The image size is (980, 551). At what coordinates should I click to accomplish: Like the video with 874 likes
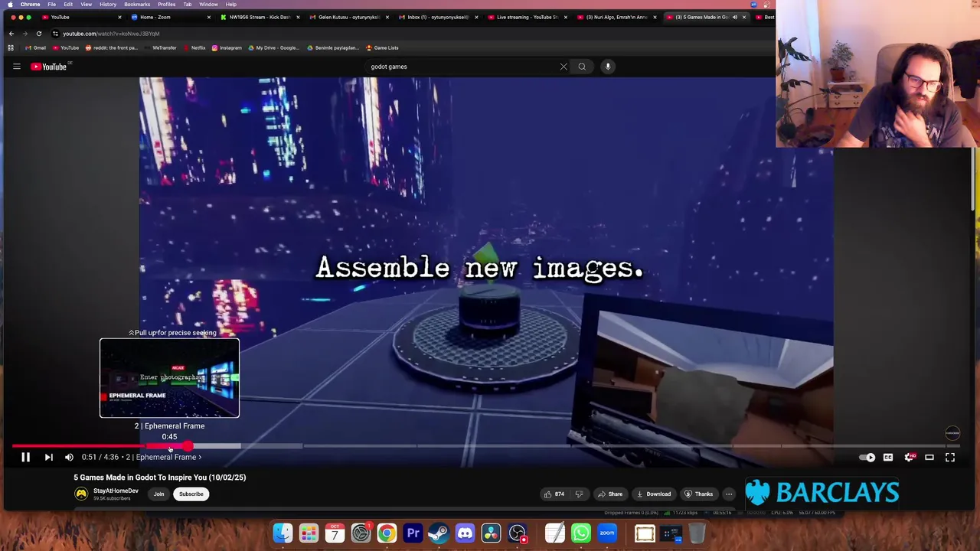tap(554, 494)
